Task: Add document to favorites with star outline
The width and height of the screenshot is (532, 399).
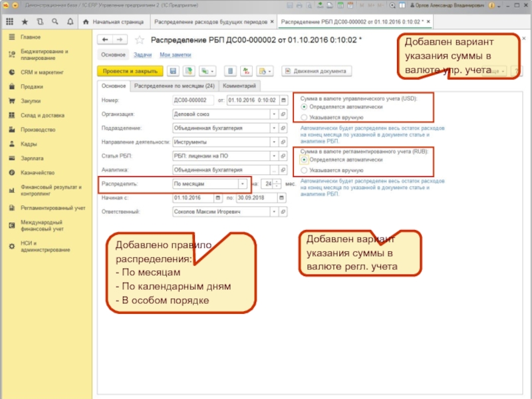Action: click(140, 40)
